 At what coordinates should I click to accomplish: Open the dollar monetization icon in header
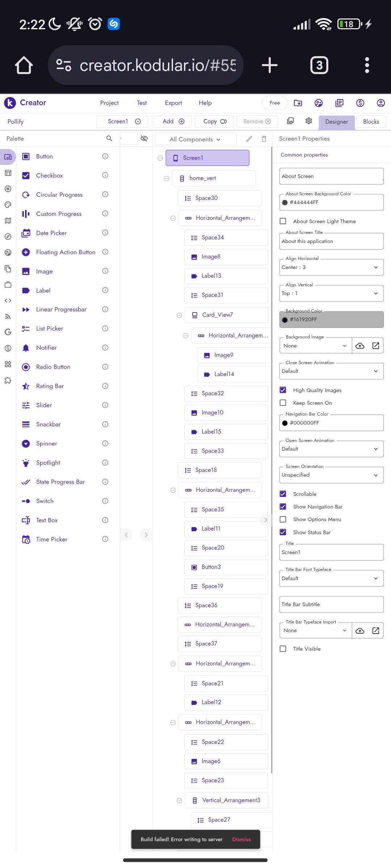click(x=360, y=103)
